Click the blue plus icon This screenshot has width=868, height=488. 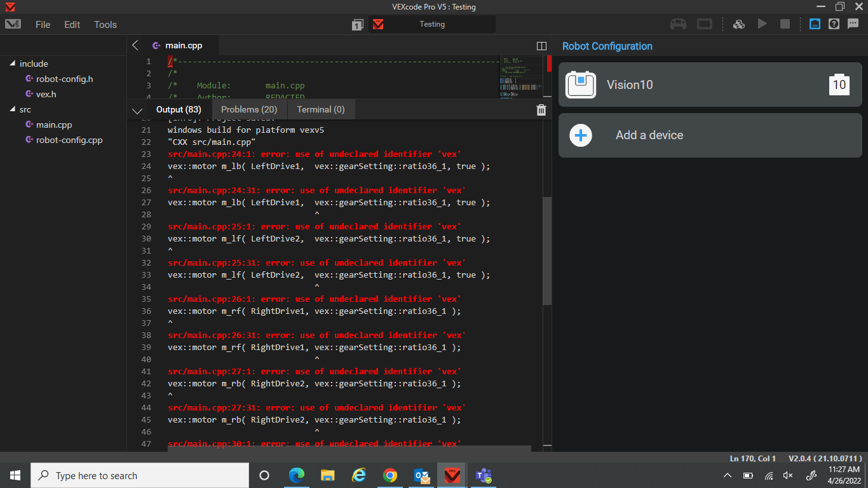click(x=581, y=135)
